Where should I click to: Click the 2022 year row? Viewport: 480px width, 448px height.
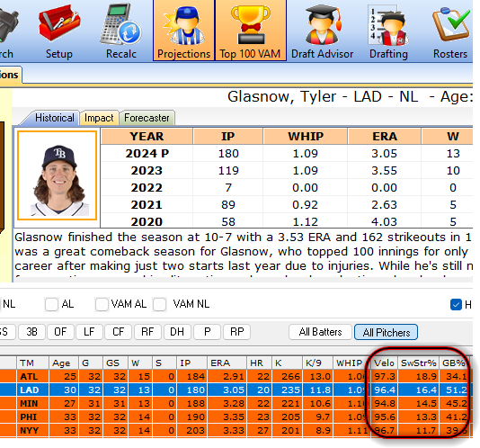(x=287, y=187)
